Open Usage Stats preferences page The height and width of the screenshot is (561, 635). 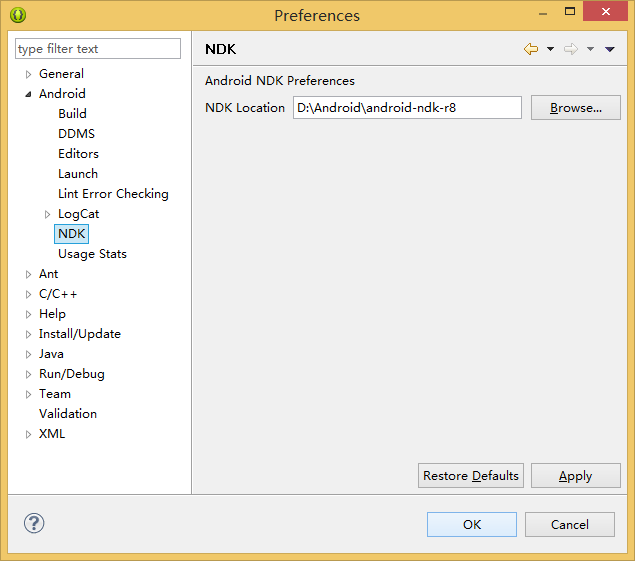click(x=92, y=254)
